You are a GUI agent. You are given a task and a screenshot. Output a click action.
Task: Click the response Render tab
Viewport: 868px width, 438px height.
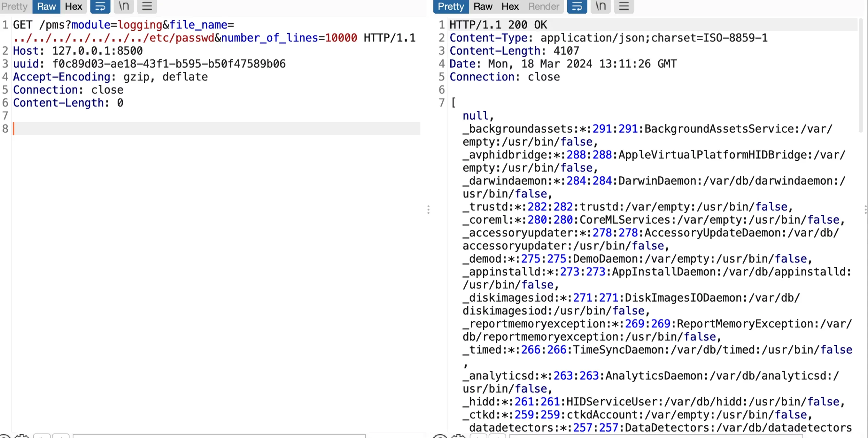[544, 6]
